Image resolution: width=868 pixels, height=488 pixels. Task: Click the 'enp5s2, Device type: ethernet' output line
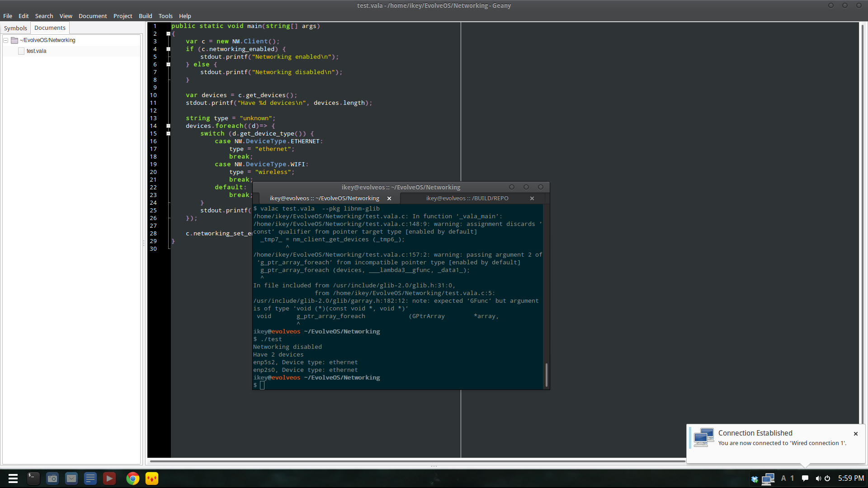pyautogui.click(x=306, y=362)
